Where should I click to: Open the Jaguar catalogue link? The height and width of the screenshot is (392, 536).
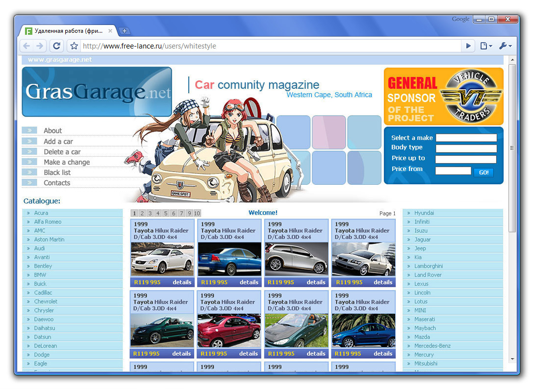423,240
